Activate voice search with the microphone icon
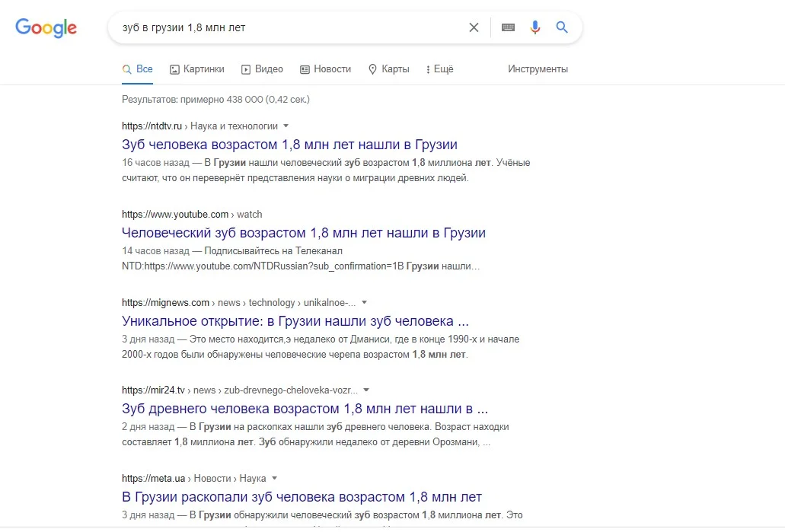 (x=535, y=27)
